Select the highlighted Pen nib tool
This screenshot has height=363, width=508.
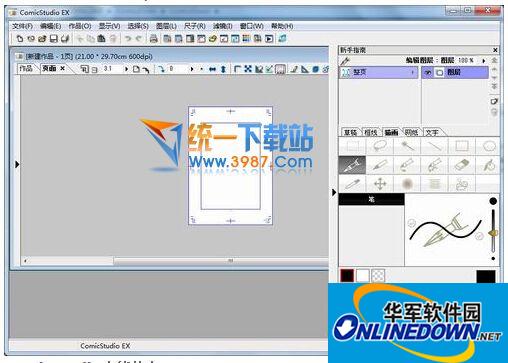[x=352, y=165]
